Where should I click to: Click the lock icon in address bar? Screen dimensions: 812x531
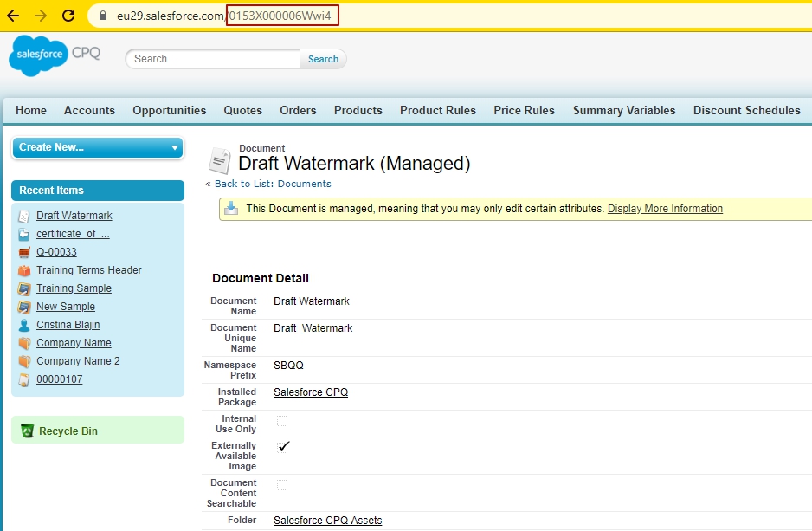103,16
